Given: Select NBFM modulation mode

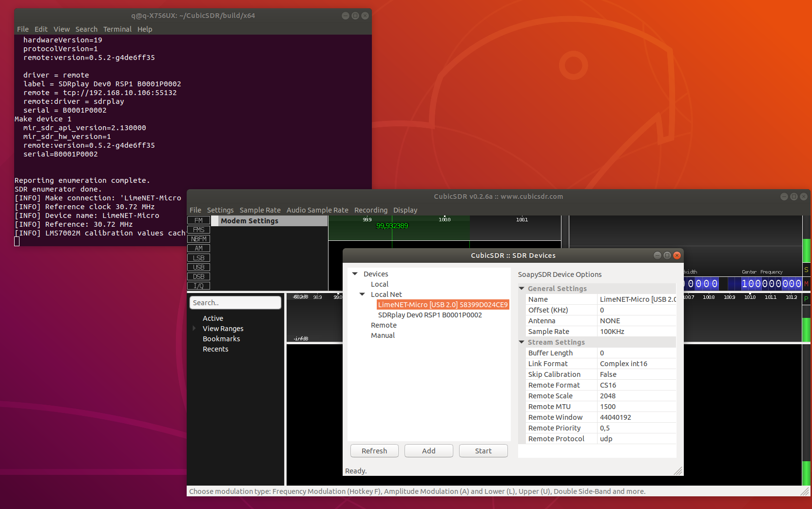Looking at the screenshot, I should [x=198, y=239].
